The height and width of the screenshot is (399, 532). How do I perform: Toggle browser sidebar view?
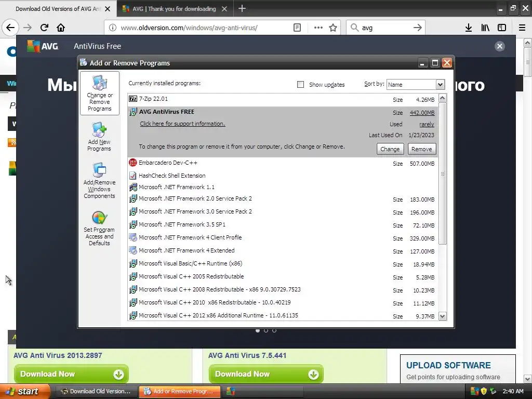coord(502,28)
